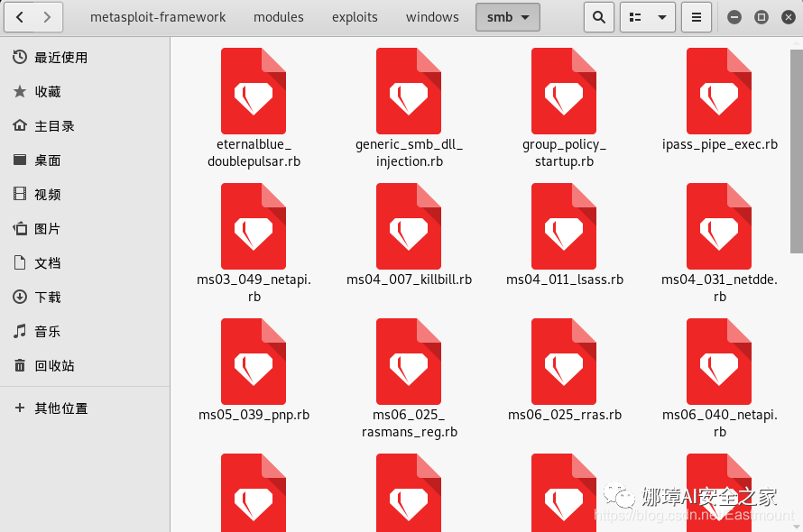Select ms04_031_netdde.rb file icon
803x532 pixels.
[719, 226]
